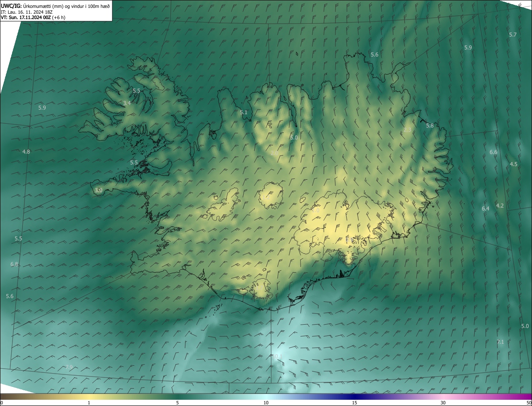Click the 5.1 value label on the map
The width and height of the screenshot is (532, 406).
(244, 112)
